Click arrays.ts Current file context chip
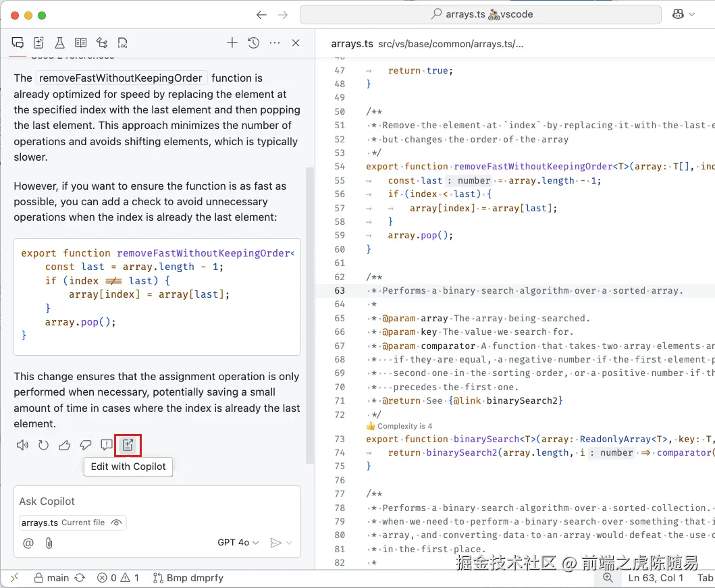 73,523
